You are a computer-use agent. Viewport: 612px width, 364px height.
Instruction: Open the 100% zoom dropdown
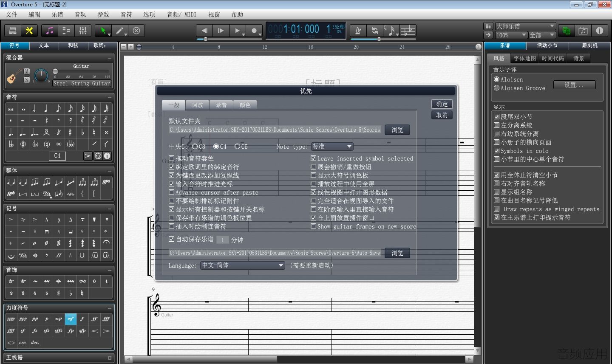pyautogui.click(x=512, y=35)
